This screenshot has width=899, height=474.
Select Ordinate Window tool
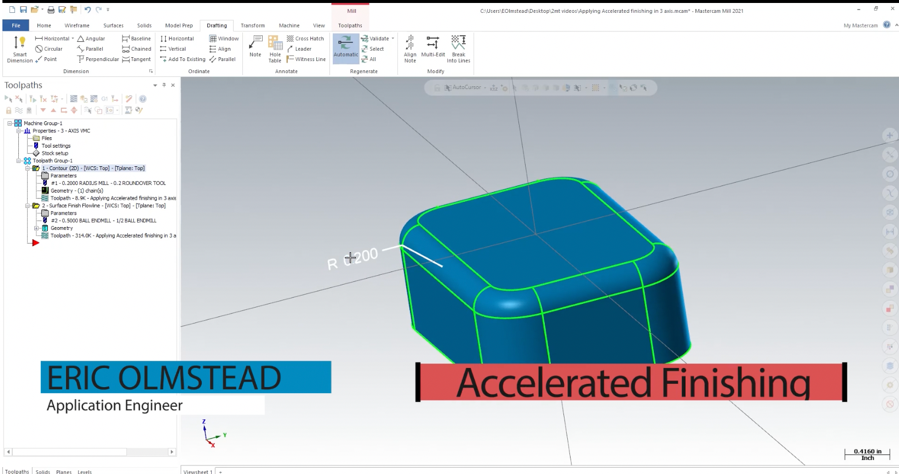click(224, 38)
